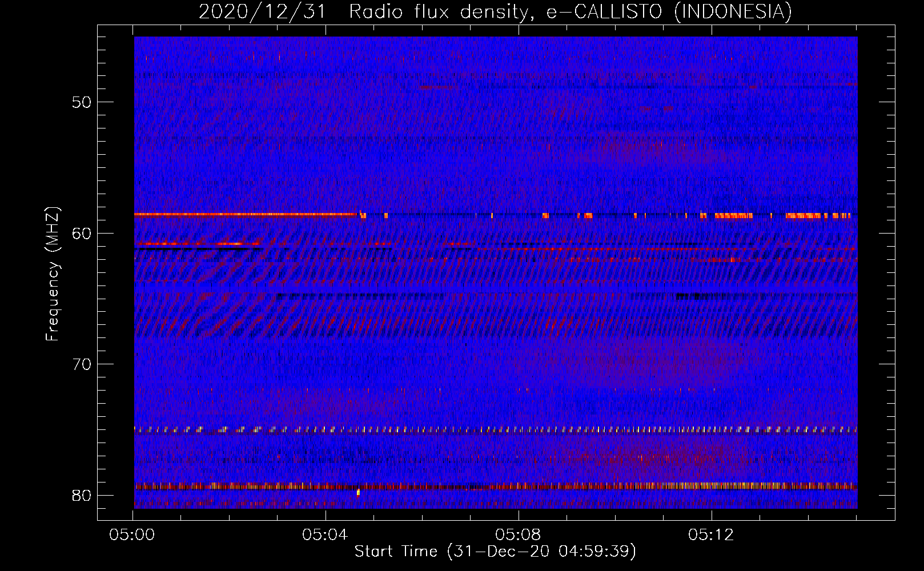
Task: Click the 05:04 time tick label
Action: [x=325, y=535]
